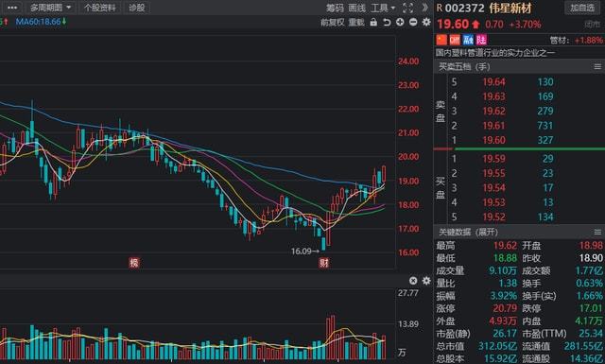The width and height of the screenshot is (605, 364).
Task: Zoom in chart with the plus icon
Action: click(400, 22)
